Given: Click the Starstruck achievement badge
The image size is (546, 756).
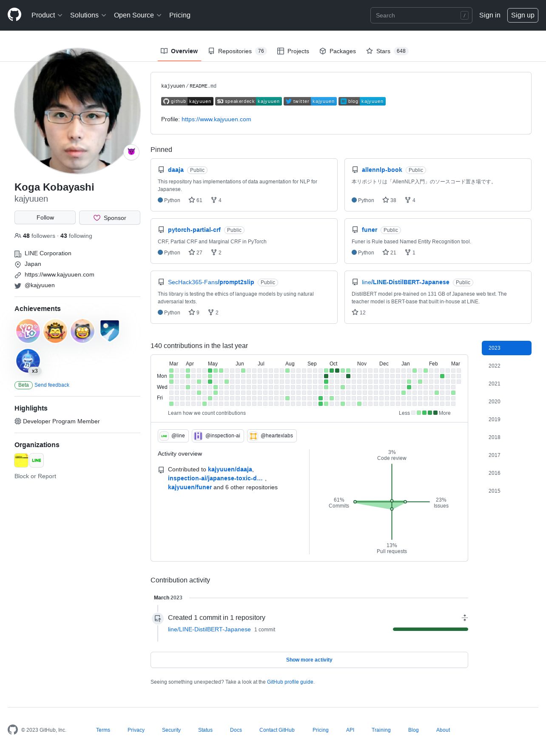Looking at the screenshot, I should pyautogui.click(x=82, y=331).
